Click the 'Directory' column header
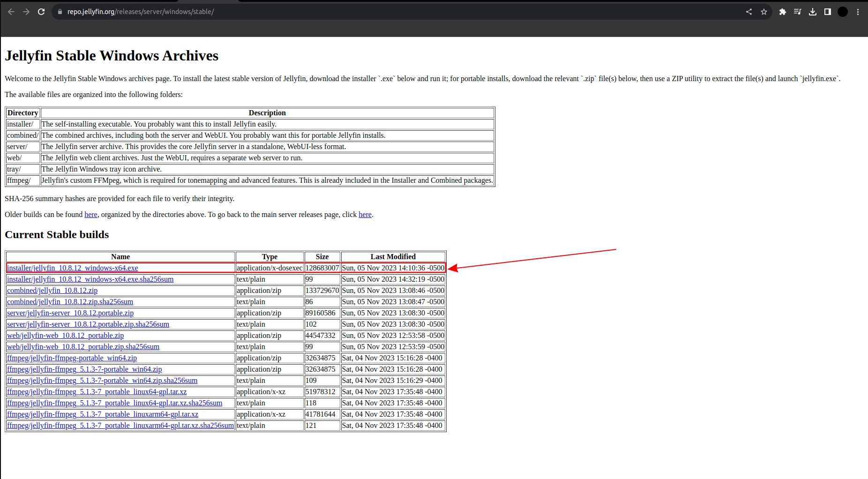The image size is (868, 479). click(23, 113)
